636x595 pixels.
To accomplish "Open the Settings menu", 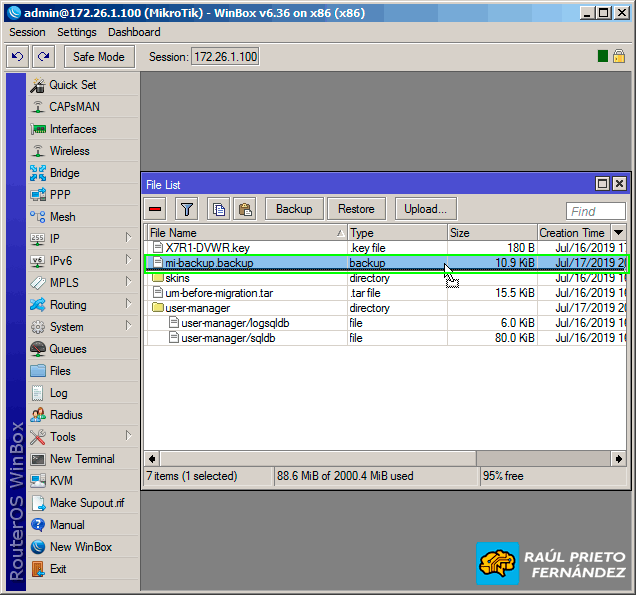I will [77, 32].
